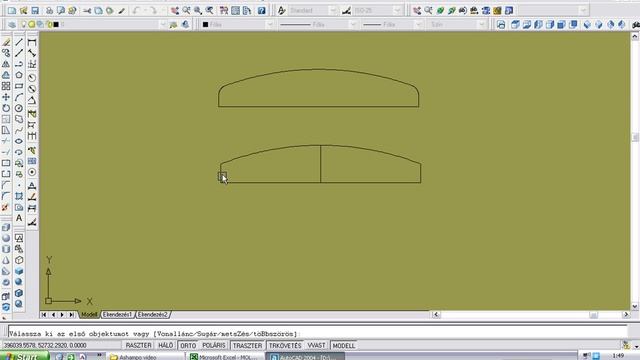Viewport: 640px width, 360px height.
Task: Select the Circle draw tool
Action: point(19,108)
